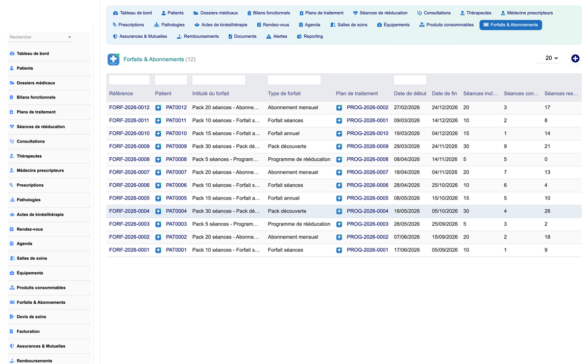Click the Prescriptions sidebar Rx icon
This screenshot has width=588, height=364.
(12, 185)
